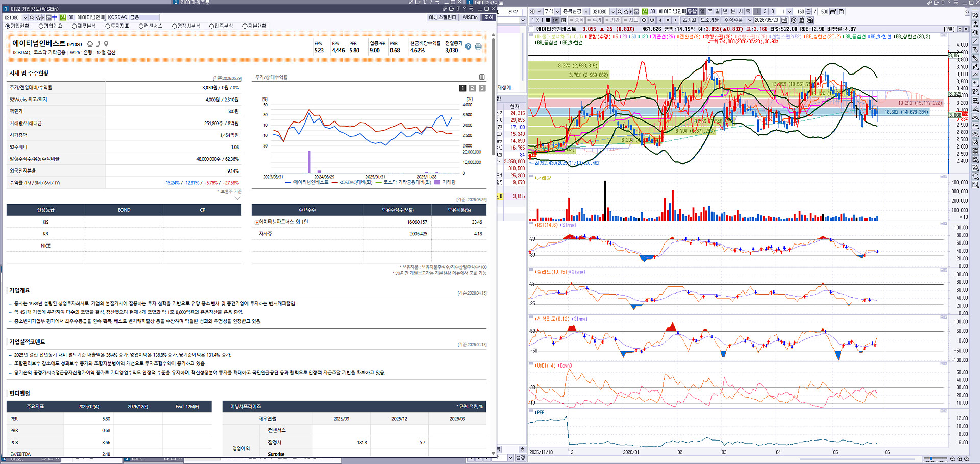Select the 경쟁사분석 radio button

pyautogui.click(x=174, y=26)
